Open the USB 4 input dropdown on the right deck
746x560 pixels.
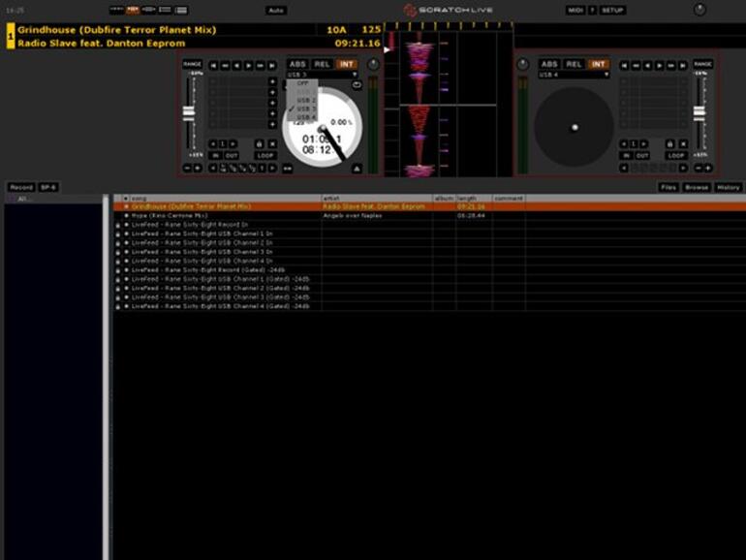[574, 75]
